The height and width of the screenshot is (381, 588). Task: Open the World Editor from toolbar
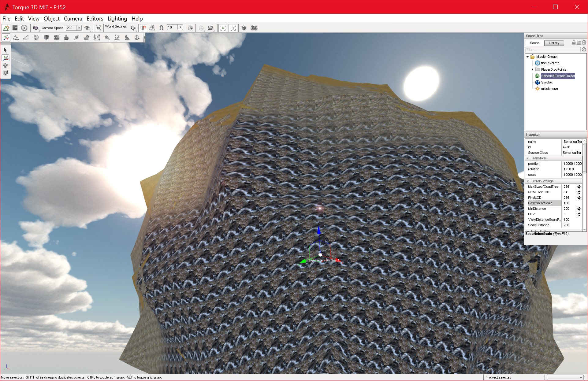click(6, 28)
